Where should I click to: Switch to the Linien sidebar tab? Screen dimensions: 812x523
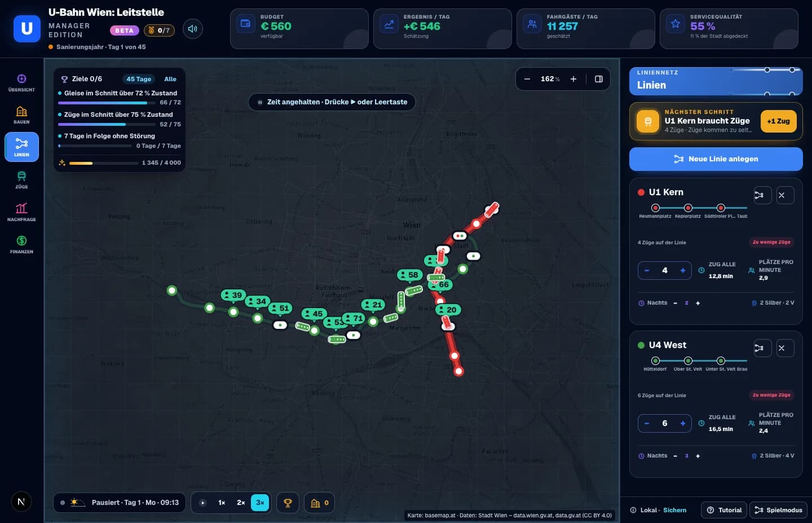pyautogui.click(x=21, y=147)
